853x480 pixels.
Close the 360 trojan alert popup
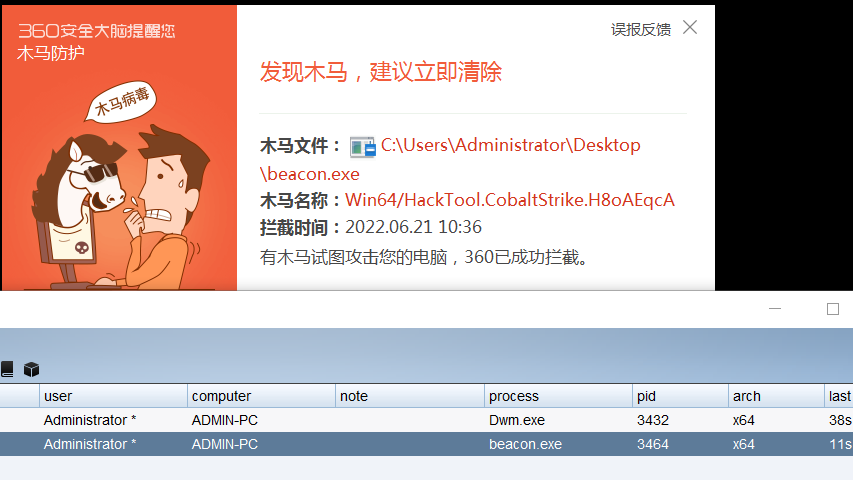pyautogui.click(x=690, y=27)
